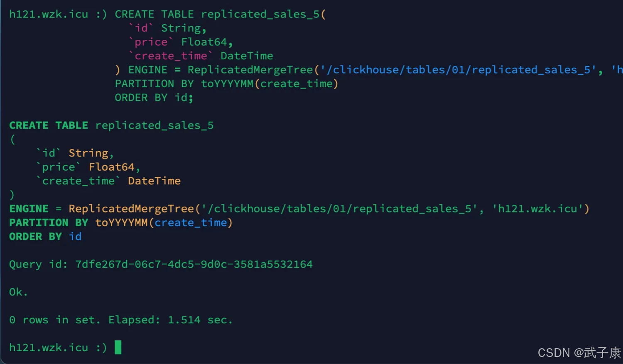Click the pink `create_time` column name

coord(171,56)
